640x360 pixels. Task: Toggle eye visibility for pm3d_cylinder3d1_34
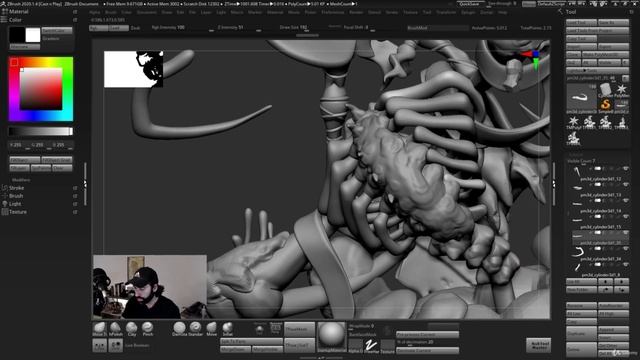(625, 249)
